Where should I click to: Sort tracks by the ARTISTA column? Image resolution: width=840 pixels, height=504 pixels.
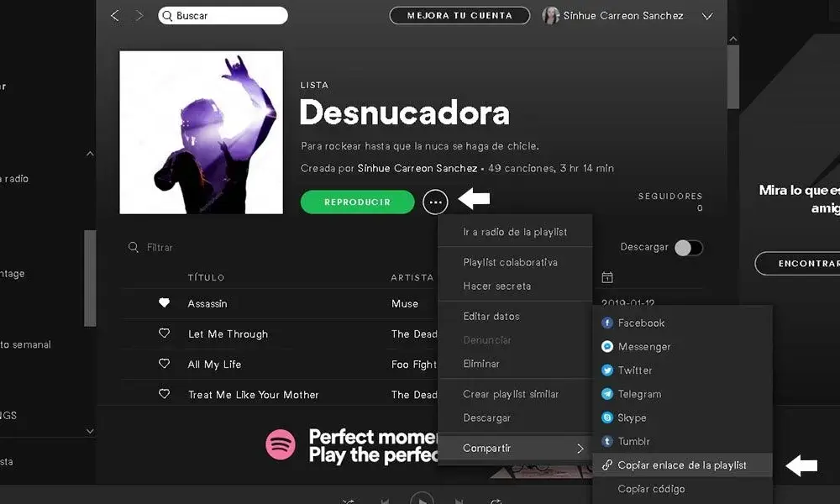412,277
